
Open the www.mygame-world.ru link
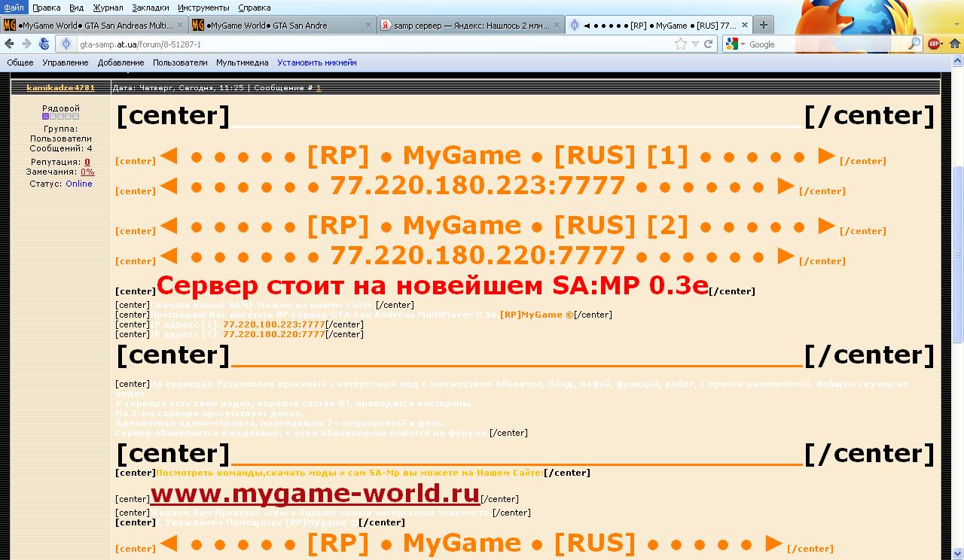315,494
